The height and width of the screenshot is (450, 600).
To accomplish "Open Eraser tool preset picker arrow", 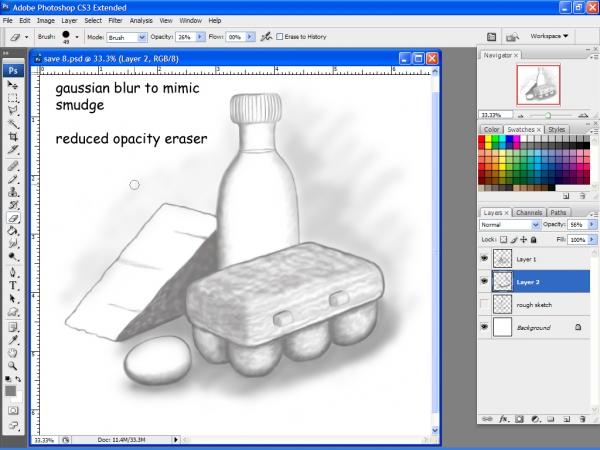I will coord(26,37).
